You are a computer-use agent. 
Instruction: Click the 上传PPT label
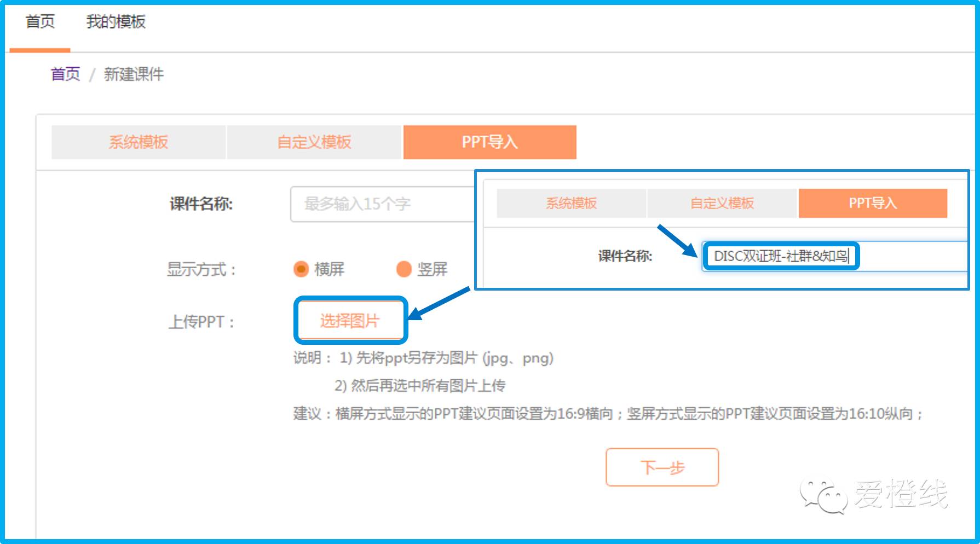[201, 322]
